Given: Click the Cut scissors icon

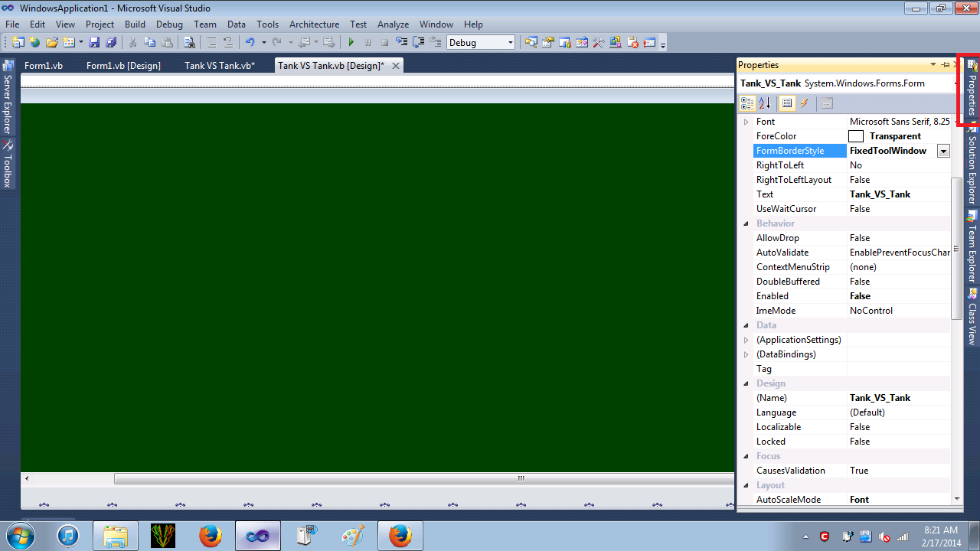Looking at the screenshot, I should (x=132, y=43).
